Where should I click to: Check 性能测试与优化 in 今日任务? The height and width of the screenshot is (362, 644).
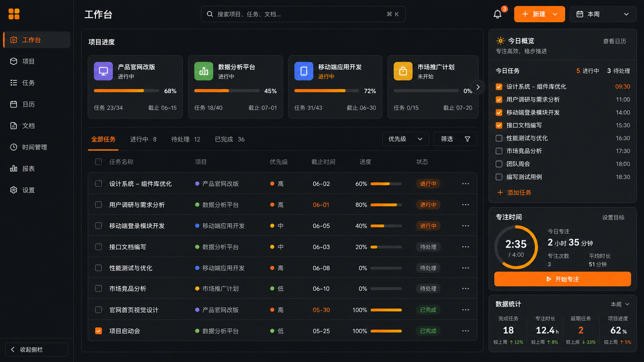pos(499,138)
